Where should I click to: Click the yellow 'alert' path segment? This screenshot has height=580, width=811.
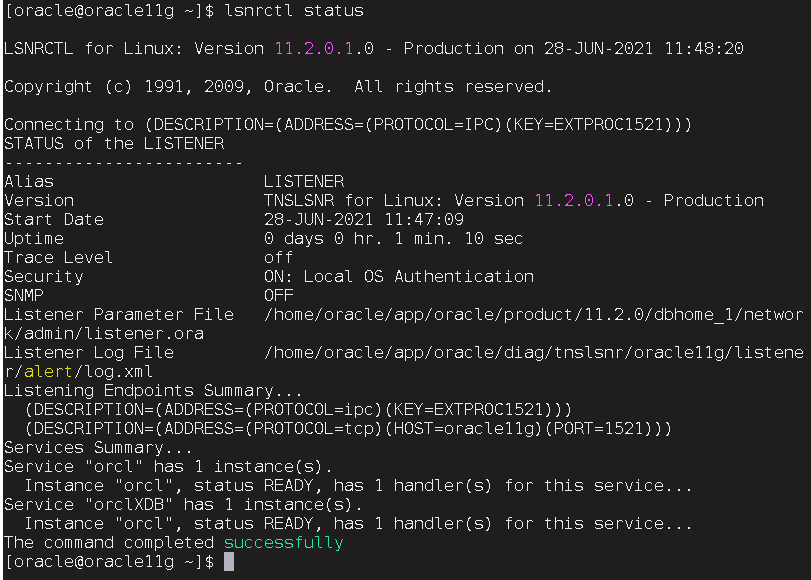48,371
